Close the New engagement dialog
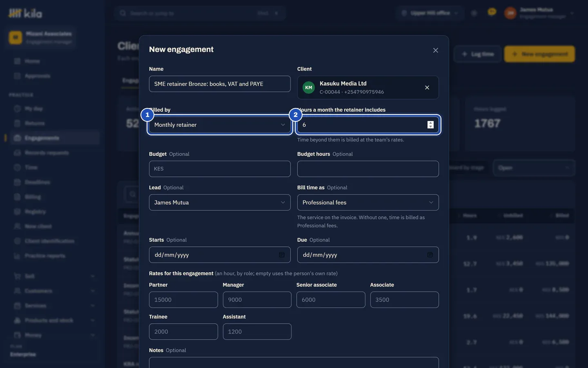 point(436,50)
